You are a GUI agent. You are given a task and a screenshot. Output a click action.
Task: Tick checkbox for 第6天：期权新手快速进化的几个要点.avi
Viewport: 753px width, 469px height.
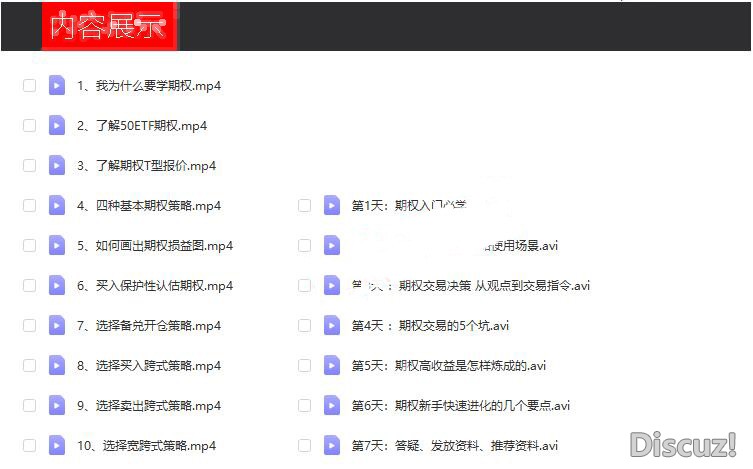tap(304, 406)
